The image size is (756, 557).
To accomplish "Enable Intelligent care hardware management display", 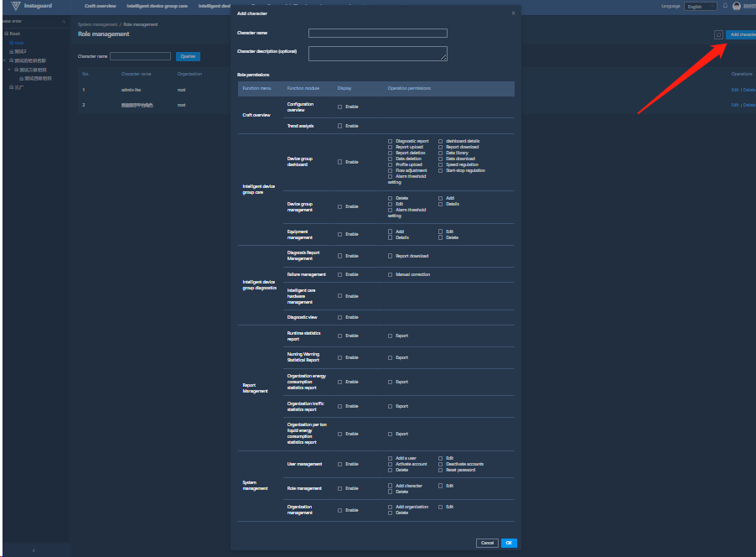I will tap(340, 296).
